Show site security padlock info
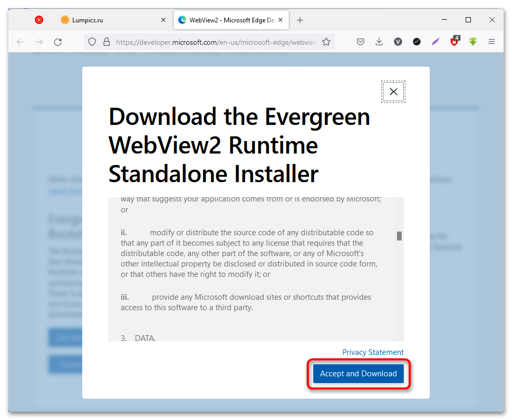Image resolution: width=512 pixels, height=420 pixels. 106,42
